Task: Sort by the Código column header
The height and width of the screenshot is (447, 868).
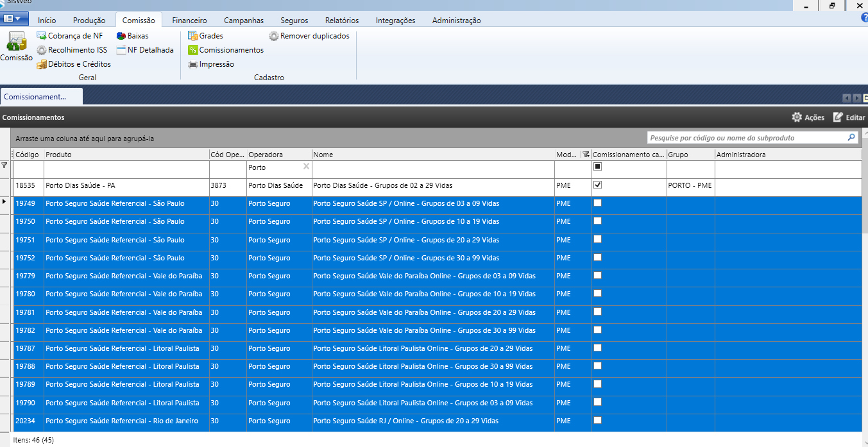Action: 28,155
